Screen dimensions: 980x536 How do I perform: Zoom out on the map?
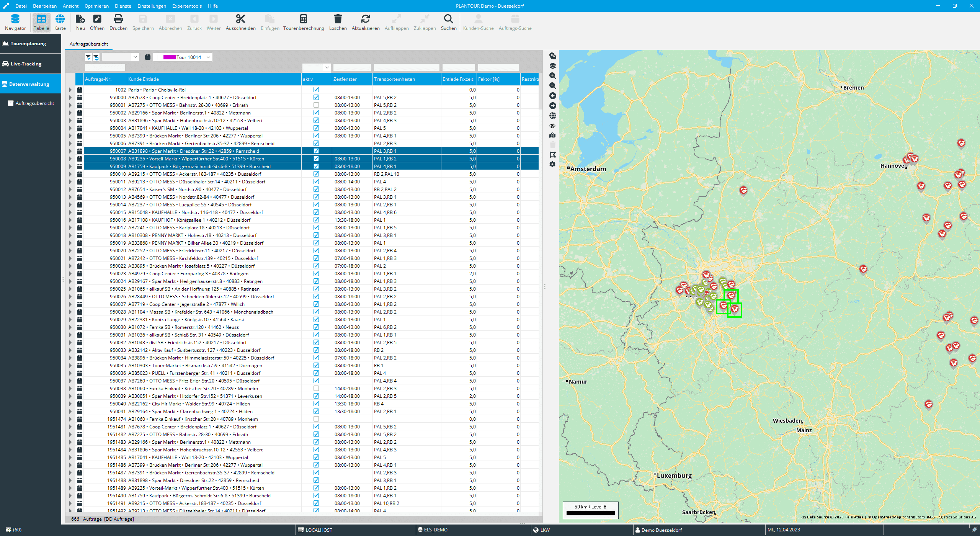click(x=552, y=86)
